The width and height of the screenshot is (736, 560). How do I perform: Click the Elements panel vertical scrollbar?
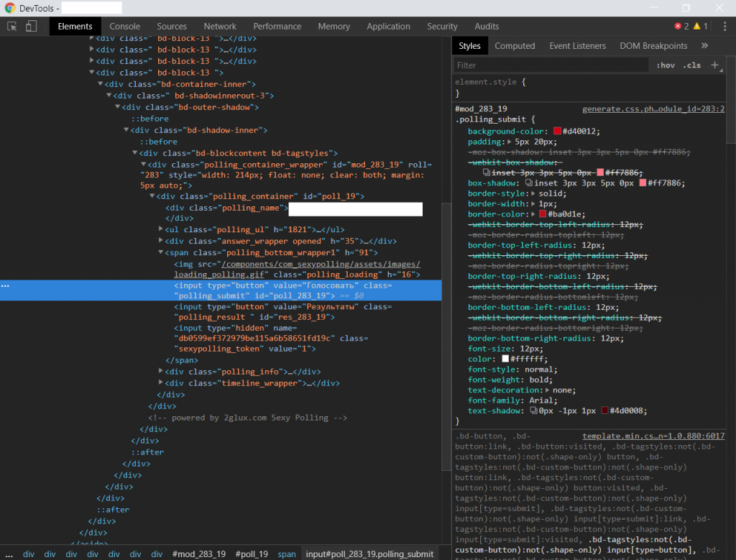pos(446,336)
